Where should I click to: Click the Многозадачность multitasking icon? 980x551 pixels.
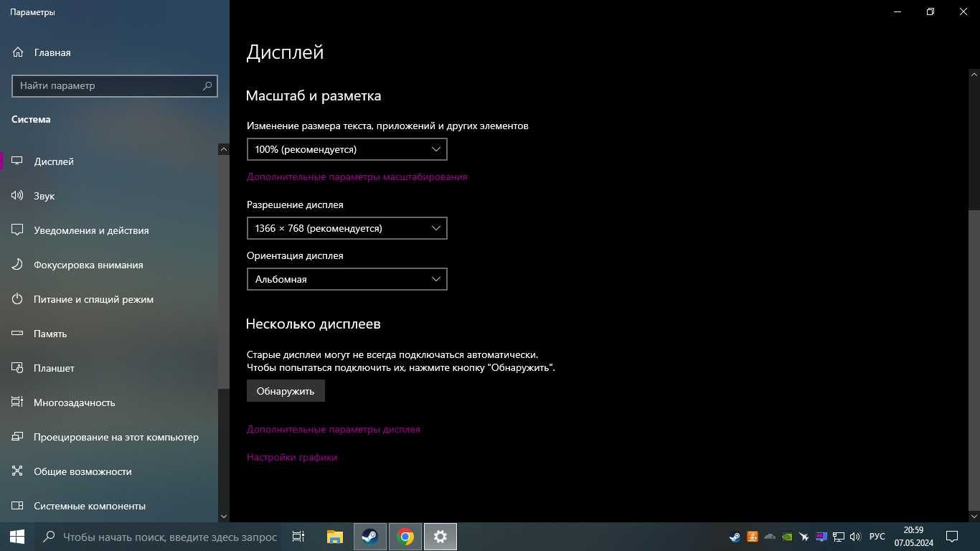(18, 402)
